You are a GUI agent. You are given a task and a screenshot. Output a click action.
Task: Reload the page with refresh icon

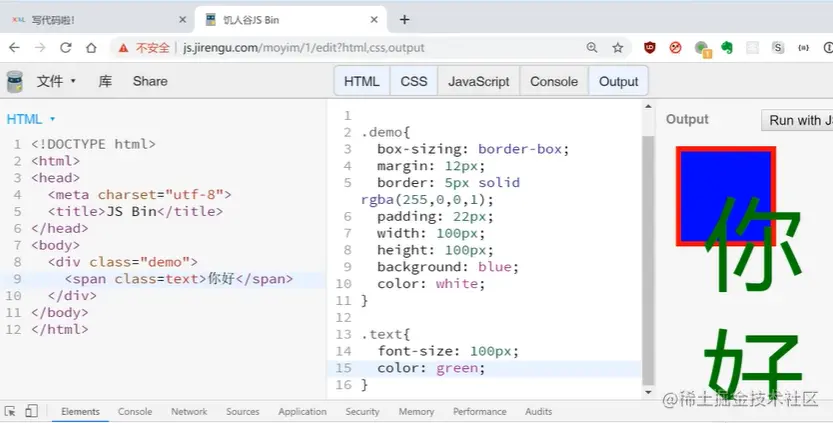(65, 48)
